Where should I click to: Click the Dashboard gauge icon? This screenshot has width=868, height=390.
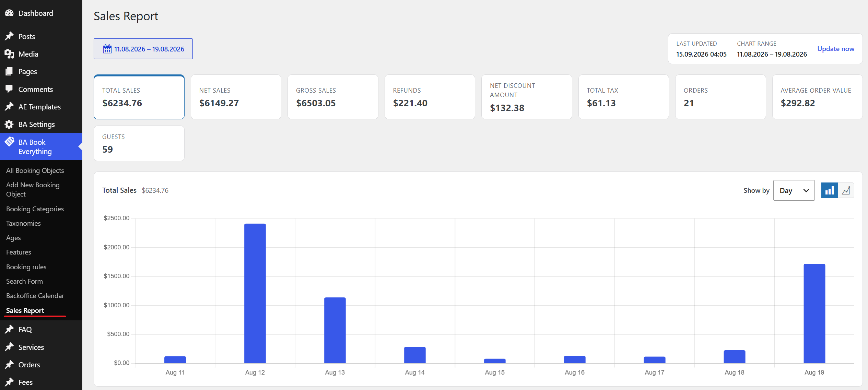[9, 13]
